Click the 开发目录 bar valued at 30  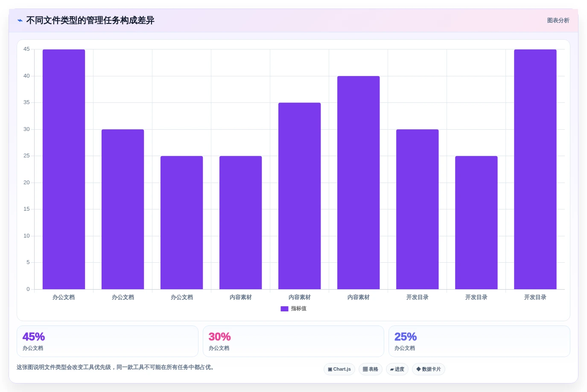point(417,209)
